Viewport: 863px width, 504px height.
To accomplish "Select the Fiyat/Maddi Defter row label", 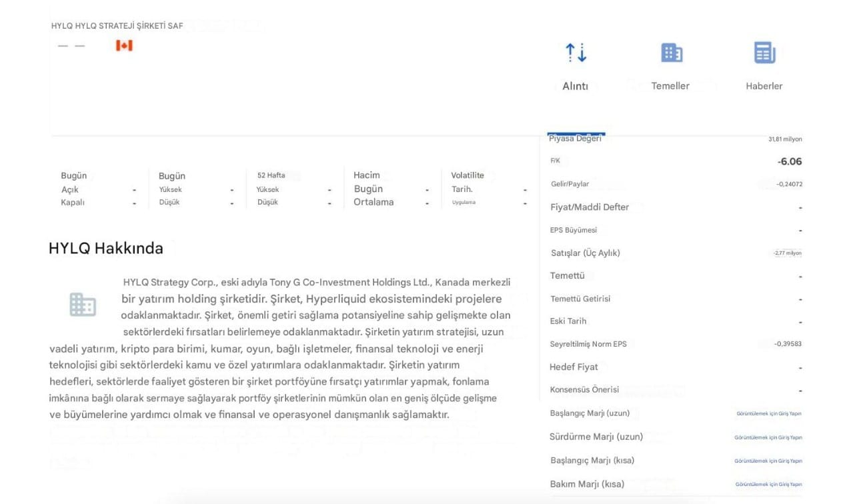I will (x=590, y=207).
